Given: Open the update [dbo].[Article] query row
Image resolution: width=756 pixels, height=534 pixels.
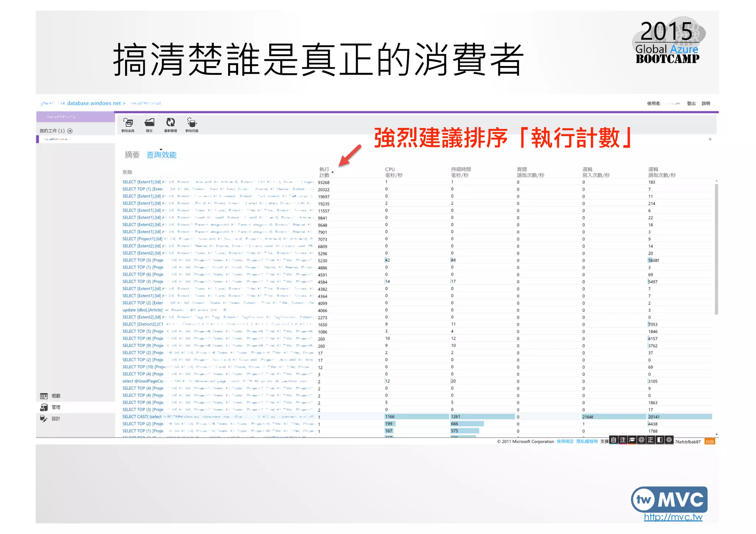Looking at the screenshot, I should tap(417, 310).
